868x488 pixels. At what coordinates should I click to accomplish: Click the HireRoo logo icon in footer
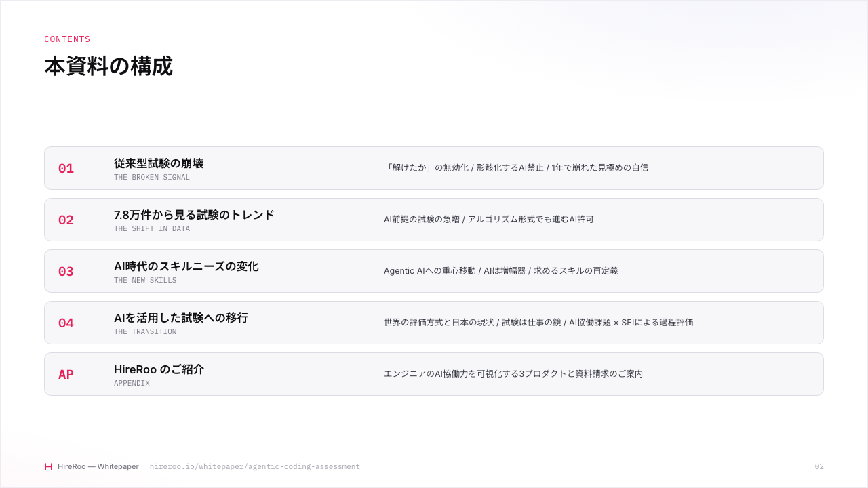(48, 466)
